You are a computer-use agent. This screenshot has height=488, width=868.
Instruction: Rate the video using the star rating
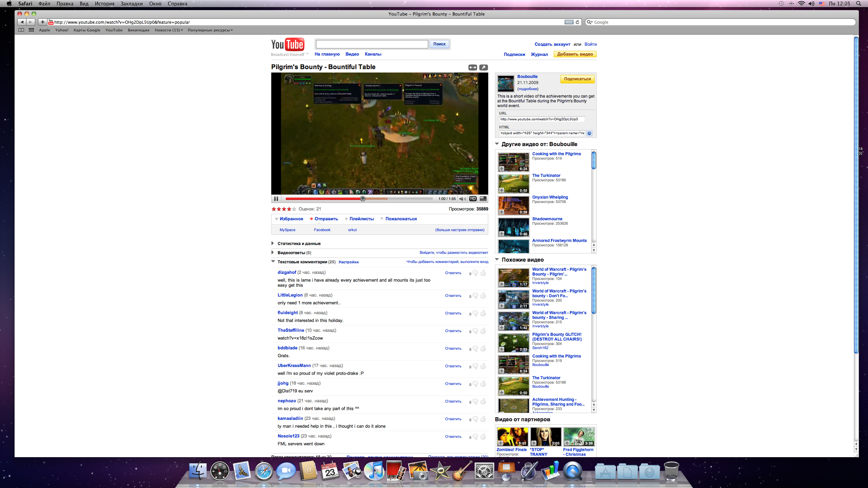284,209
